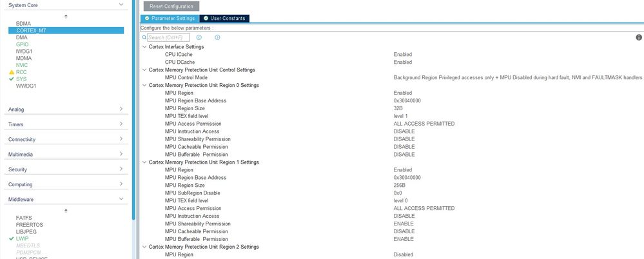644x259 pixels.
Task: Click the next search result arrow icon
Action: (x=217, y=37)
